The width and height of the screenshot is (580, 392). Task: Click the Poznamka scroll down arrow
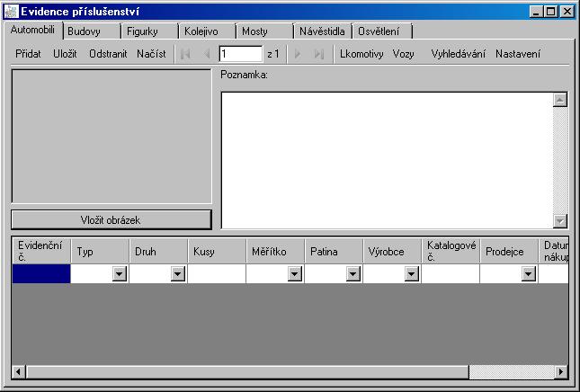[x=560, y=221]
